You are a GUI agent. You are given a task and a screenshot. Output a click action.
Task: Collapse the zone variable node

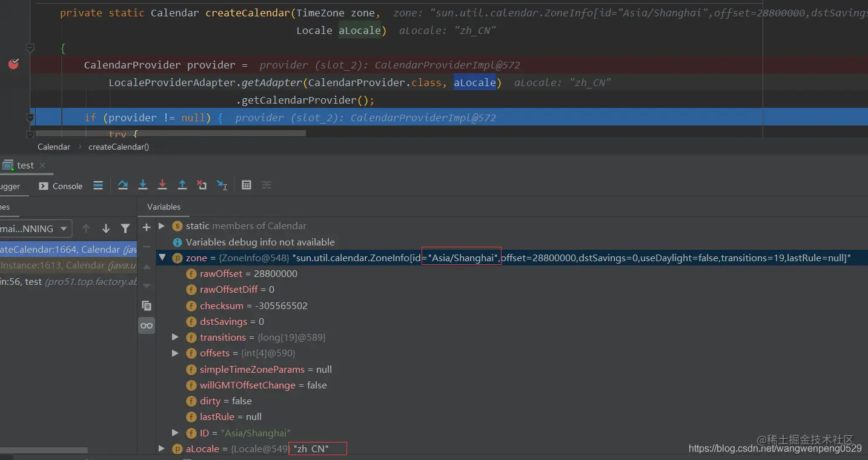click(x=162, y=258)
